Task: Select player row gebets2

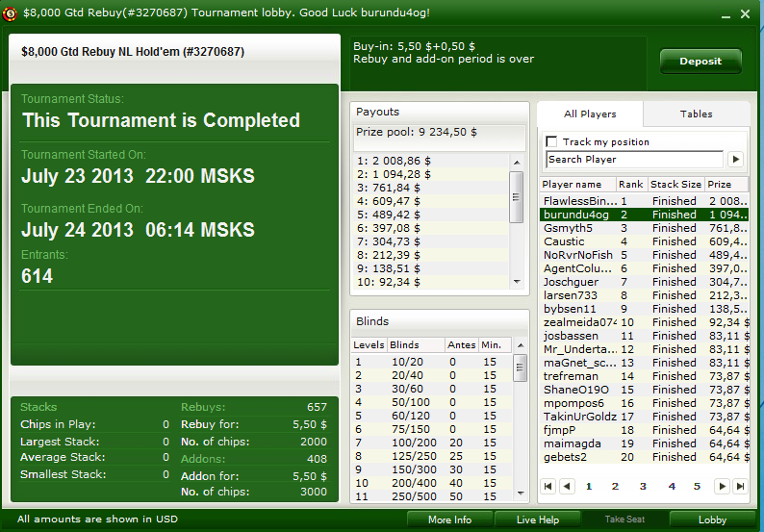Action: pyautogui.click(x=644, y=458)
